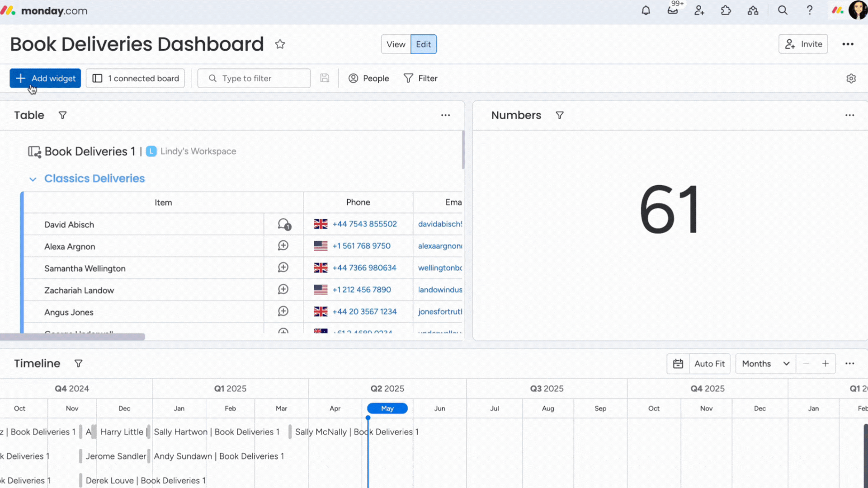Switch dashboard to View mode
This screenshot has height=488, width=868.
point(396,44)
